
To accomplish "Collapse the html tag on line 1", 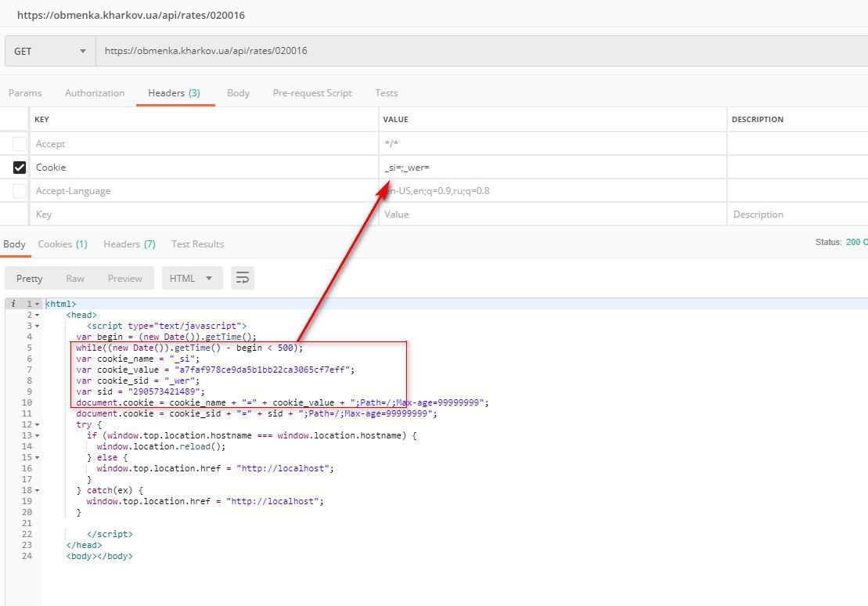I will pyautogui.click(x=38, y=304).
